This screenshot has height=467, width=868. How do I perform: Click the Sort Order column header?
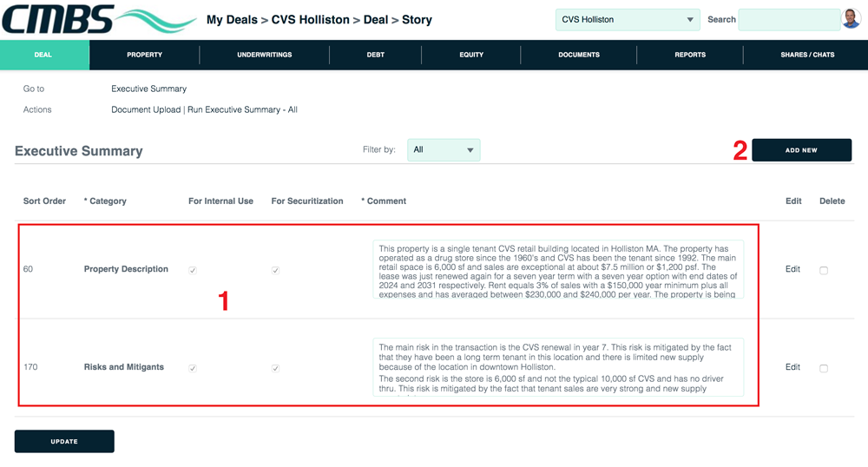[44, 201]
